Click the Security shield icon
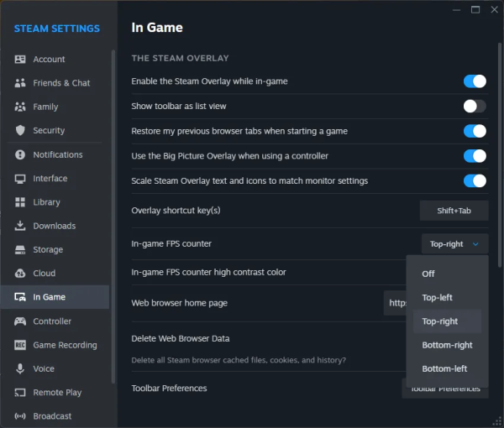The image size is (504, 428). (20, 130)
